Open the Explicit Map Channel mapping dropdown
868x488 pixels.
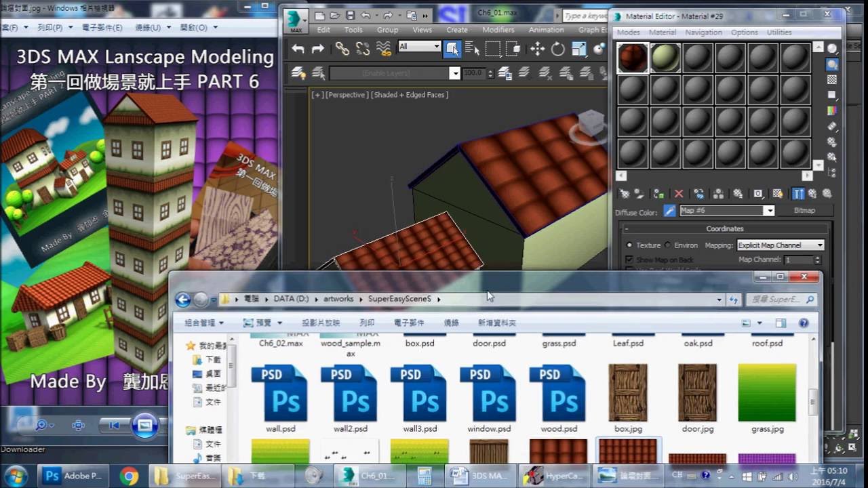(x=781, y=245)
